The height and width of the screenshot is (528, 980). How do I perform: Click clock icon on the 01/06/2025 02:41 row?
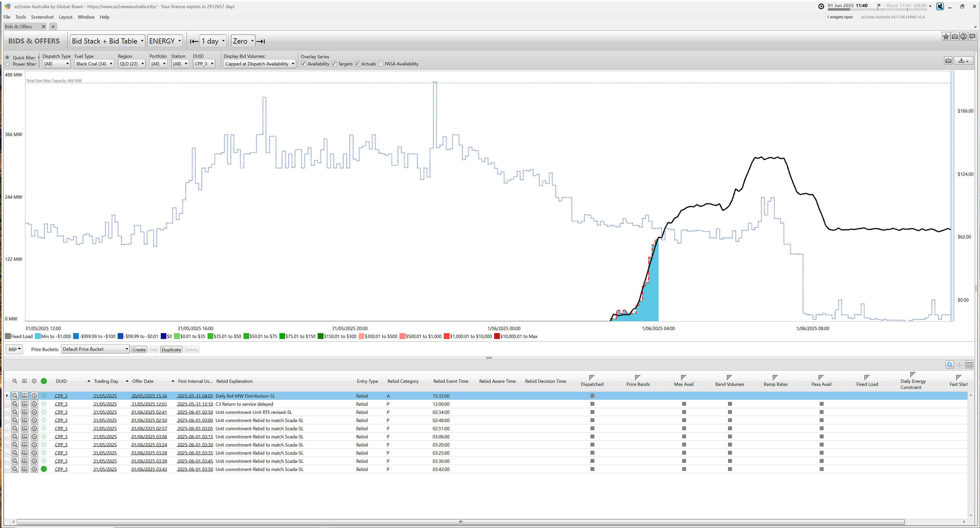coord(34,412)
